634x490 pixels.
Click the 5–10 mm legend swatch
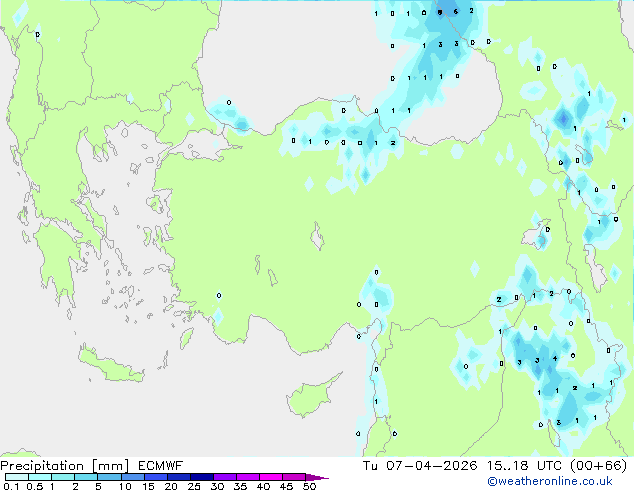(109, 477)
